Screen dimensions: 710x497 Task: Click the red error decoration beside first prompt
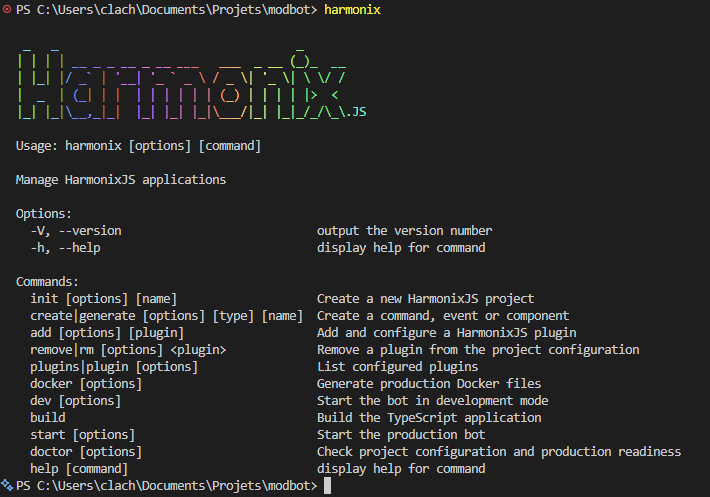tap(7, 9)
